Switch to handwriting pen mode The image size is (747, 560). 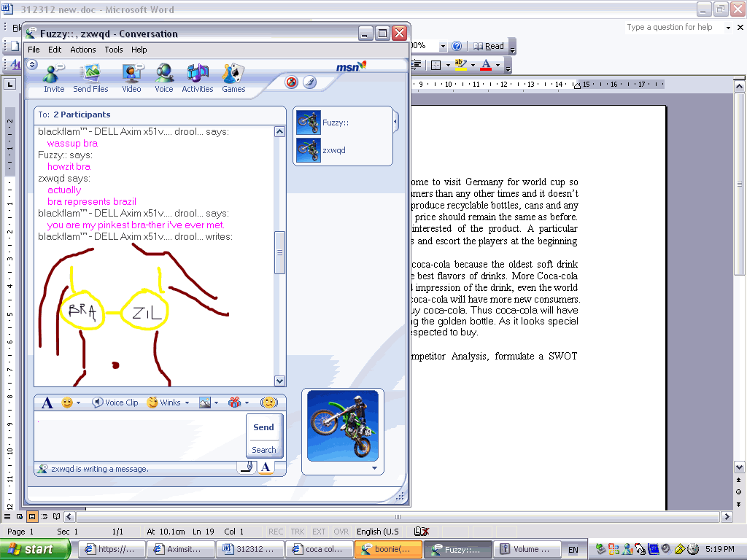point(247,467)
